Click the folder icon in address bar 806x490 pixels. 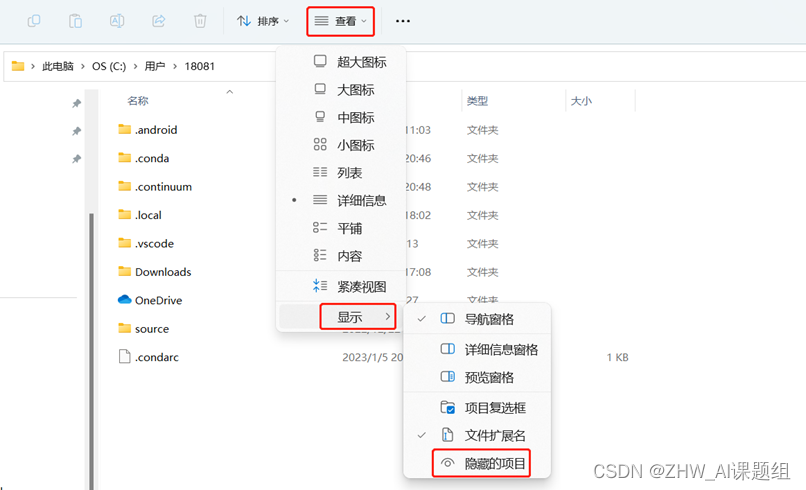[x=18, y=66]
